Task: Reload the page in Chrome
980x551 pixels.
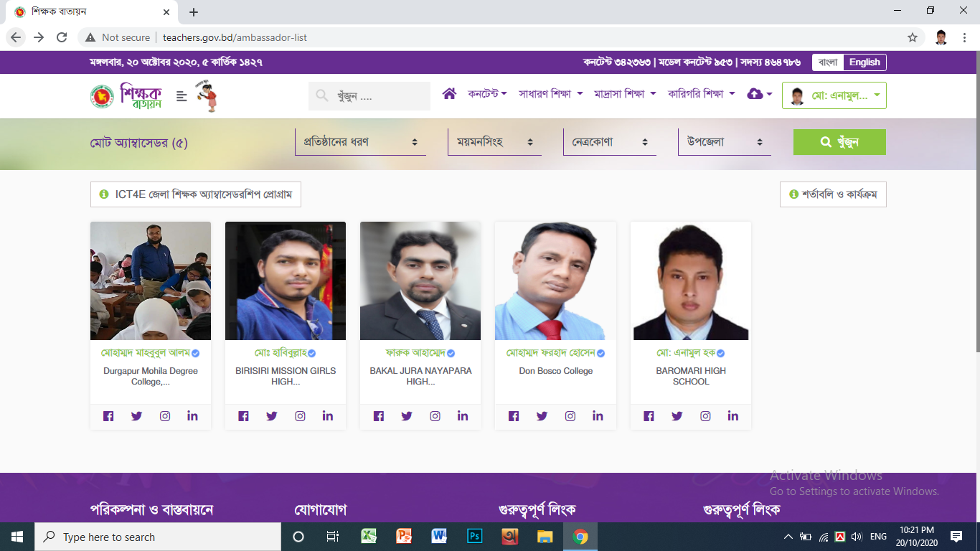Action: [62, 37]
